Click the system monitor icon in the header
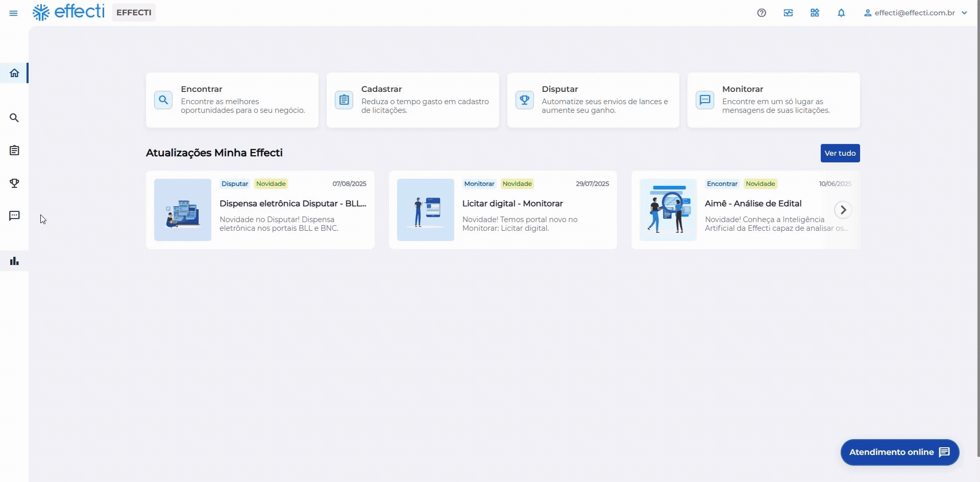Image resolution: width=980 pixels, height=482 pixels. coord(788,13)
